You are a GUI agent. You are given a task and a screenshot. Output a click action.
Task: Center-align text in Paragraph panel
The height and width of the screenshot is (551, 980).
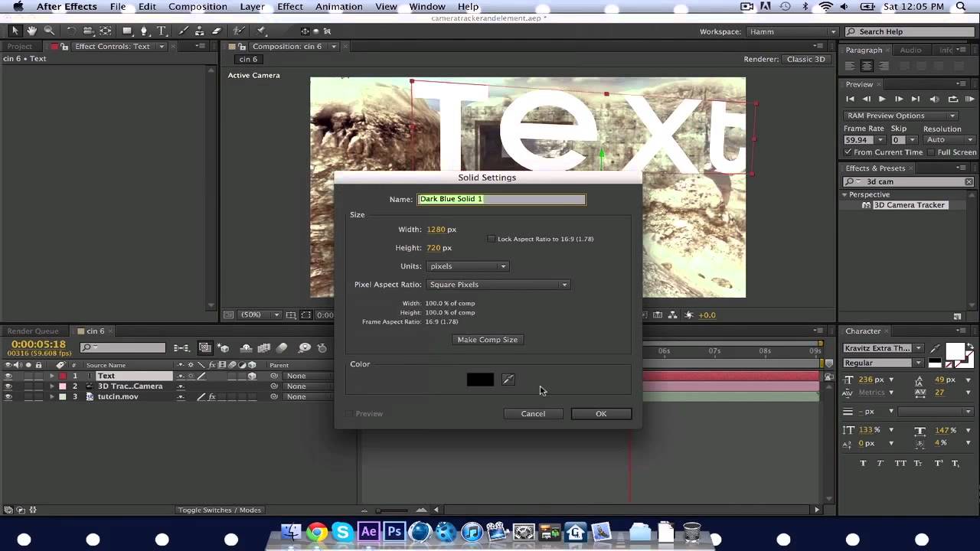(867, 67)
